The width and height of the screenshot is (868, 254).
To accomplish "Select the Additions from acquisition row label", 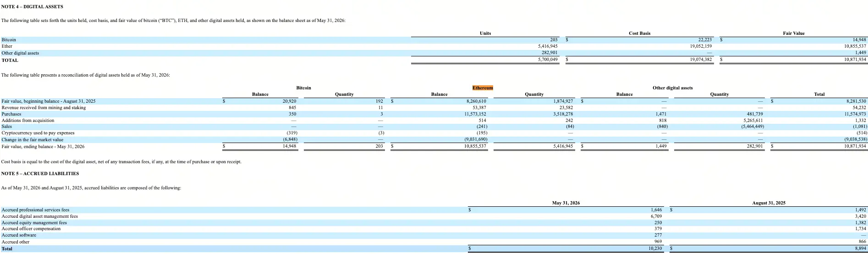I will tap(28, 121).
